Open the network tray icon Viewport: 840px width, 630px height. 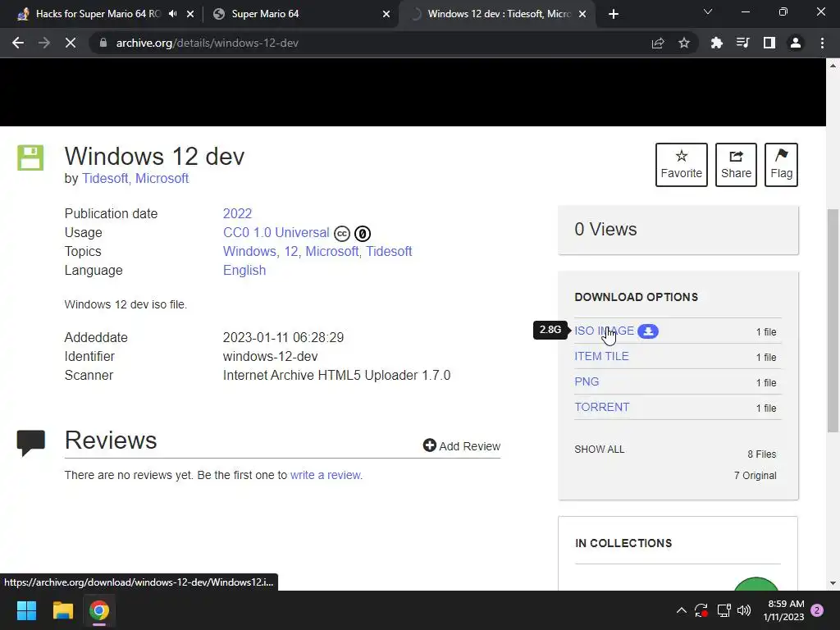[x=724, y=610]
